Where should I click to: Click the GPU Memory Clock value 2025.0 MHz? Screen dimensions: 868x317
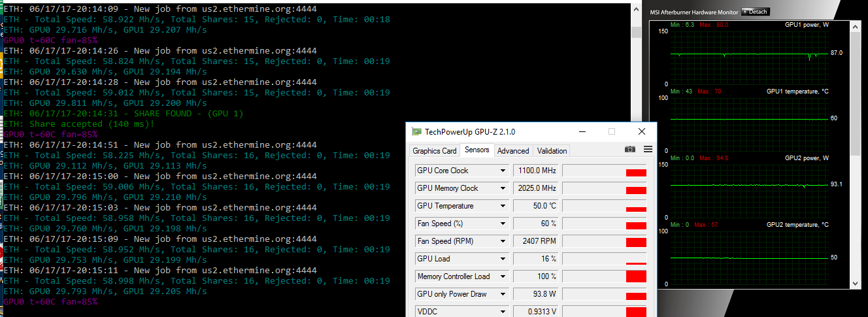(x=536, y=188)
